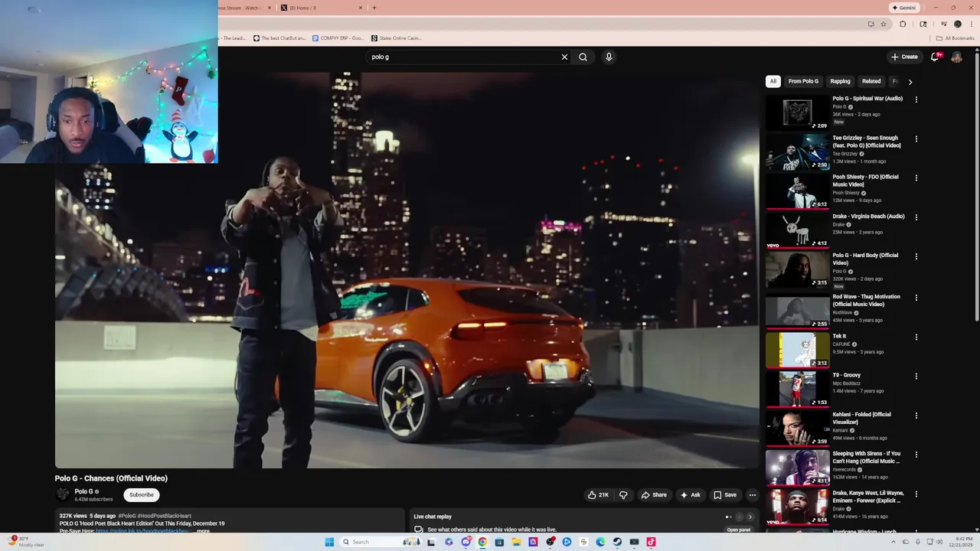The image size is (980, 551).
Task: Switch to the Home / X tab
Action: tap(320, 8)
